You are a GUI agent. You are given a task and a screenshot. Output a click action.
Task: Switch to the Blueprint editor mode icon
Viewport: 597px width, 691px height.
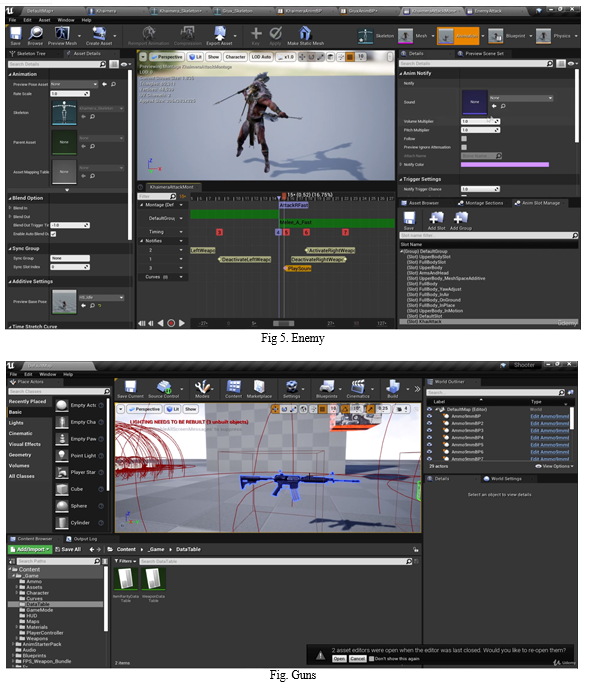point(496,36)
